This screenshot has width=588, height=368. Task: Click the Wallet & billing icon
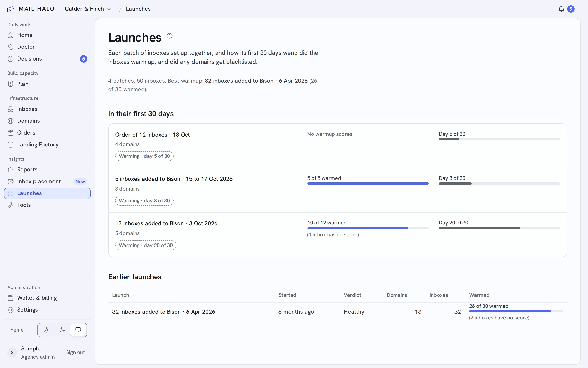[10, 298]
